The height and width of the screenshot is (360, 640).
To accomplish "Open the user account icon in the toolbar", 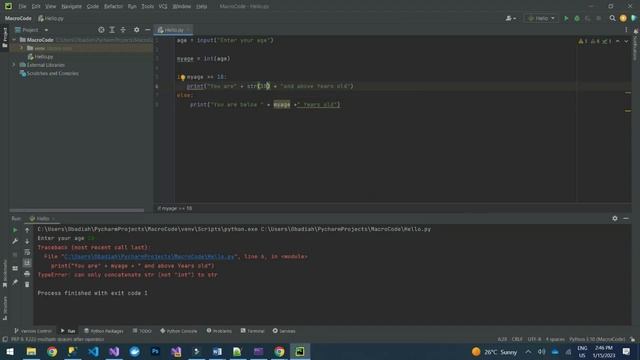I will [510, 18].
